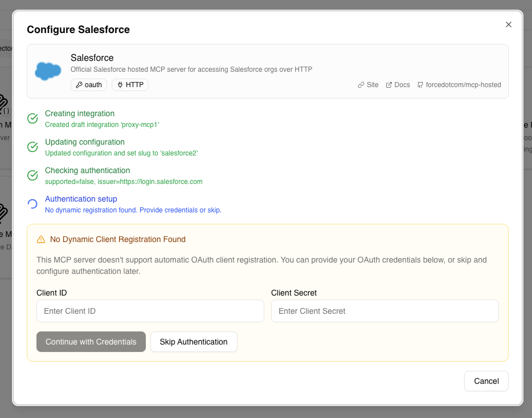The width and height of the screenshot is (532, 418).
Task: Open the Docs external link
Action: [398, 85]
